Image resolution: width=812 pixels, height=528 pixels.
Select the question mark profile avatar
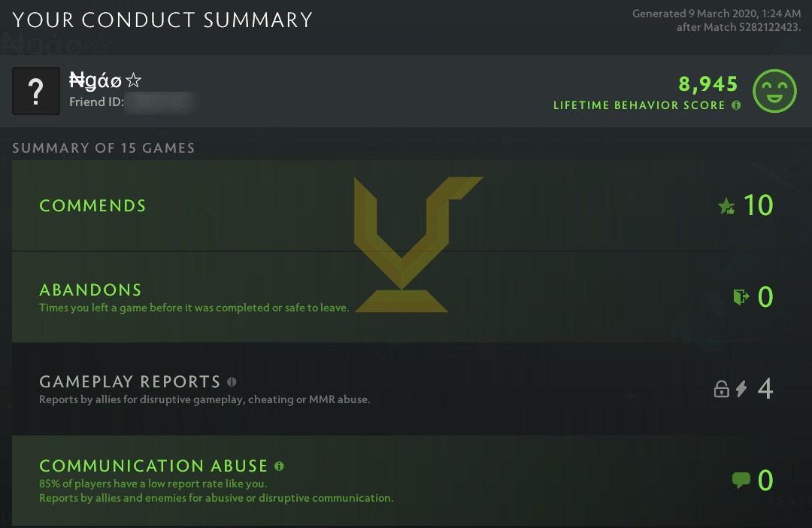[x=36, y=91]
